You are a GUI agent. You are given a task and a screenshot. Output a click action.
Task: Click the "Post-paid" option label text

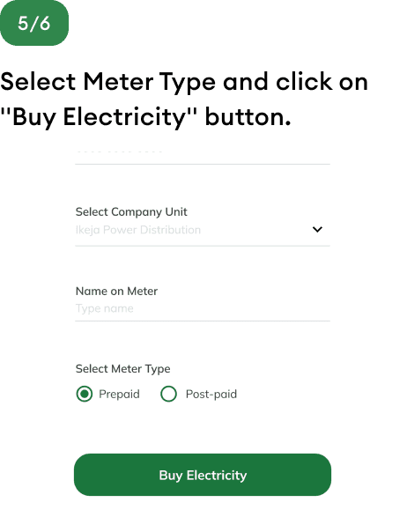click(x=211, y=395)
